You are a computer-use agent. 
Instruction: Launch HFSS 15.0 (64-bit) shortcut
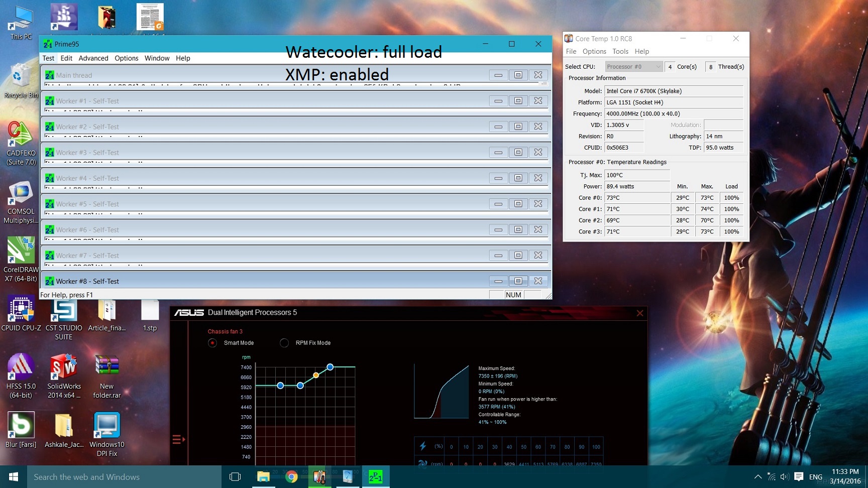pyautogui.click(x=21, y=377)
